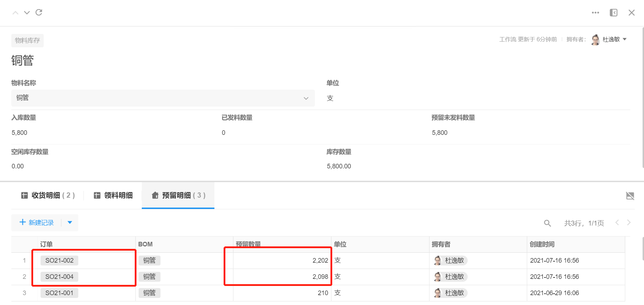644x305 pixels.
Task: Go to next page of table
Action: [628, 222]
